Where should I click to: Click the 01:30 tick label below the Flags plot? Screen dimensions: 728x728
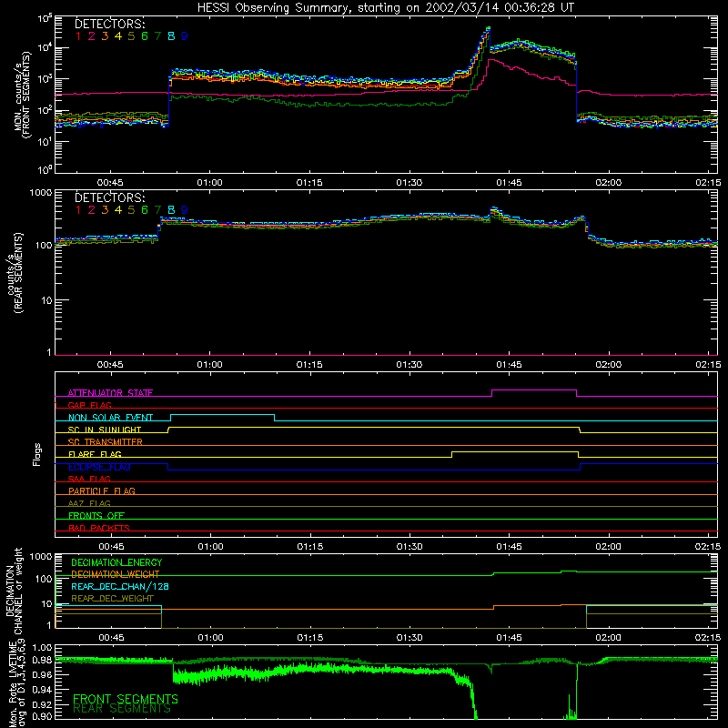point(409,547)
